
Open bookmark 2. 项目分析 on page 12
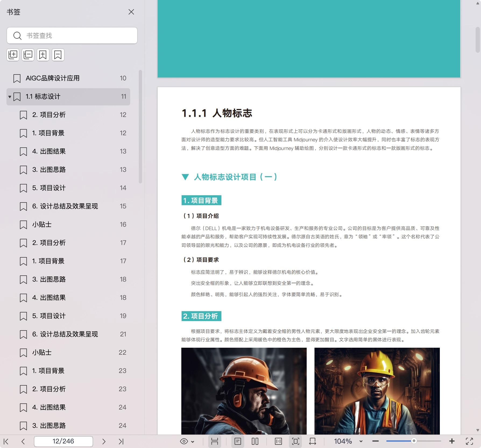pos(68,115)
